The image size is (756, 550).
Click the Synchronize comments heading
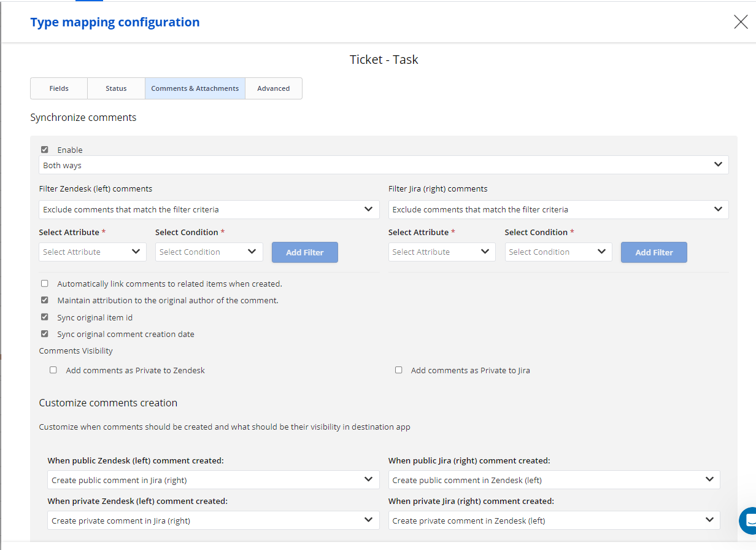(x=83, y=117)
